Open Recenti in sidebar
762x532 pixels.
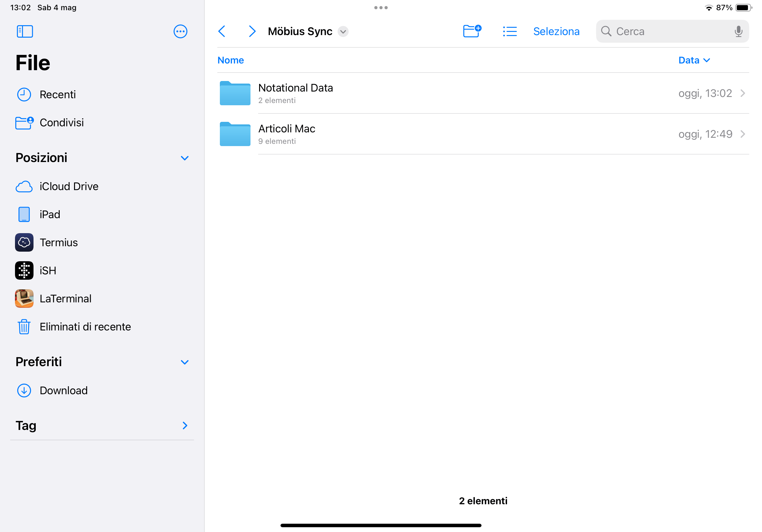(57, 94)
